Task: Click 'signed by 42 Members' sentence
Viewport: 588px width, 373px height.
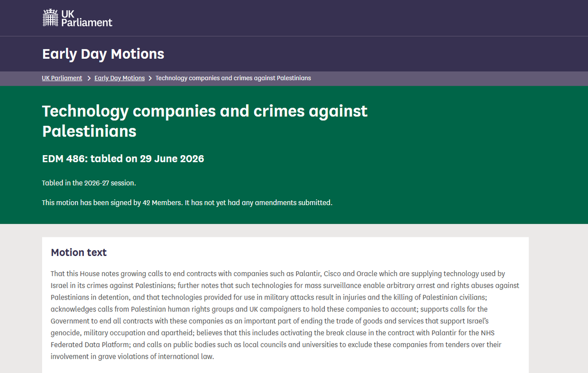Action: (x=187, y=203)
